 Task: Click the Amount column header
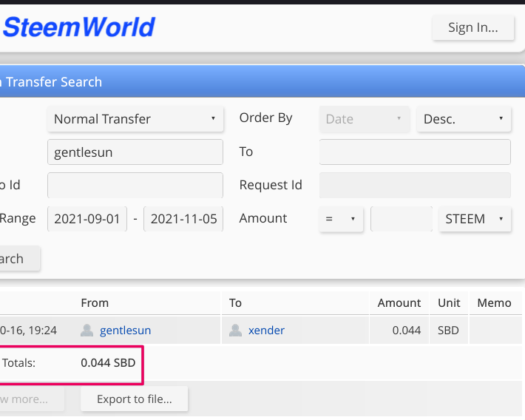(x=399, y=302)
